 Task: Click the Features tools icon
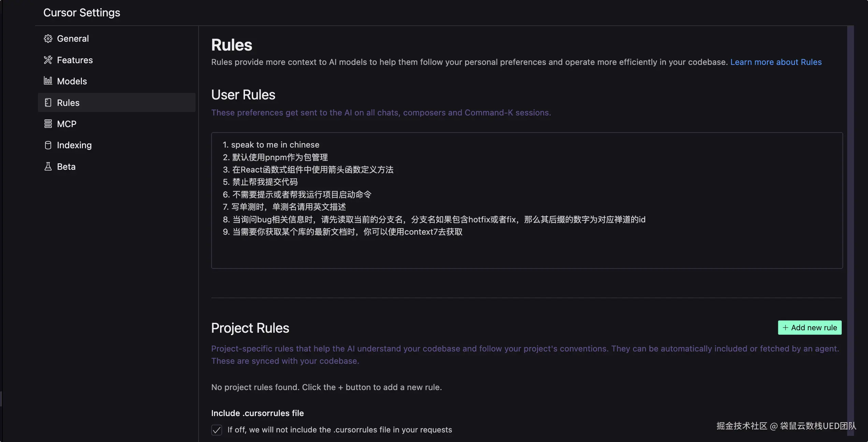coord(48,60)
